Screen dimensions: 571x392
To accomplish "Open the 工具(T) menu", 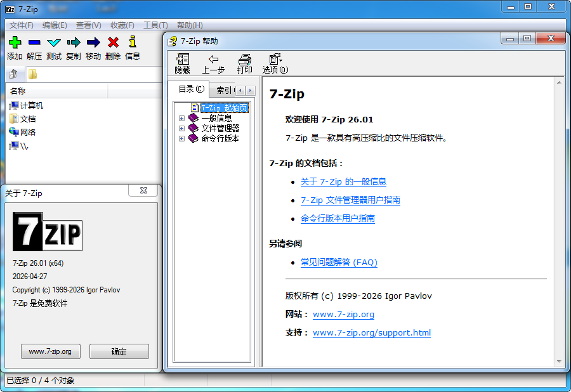I will [155, 25].
